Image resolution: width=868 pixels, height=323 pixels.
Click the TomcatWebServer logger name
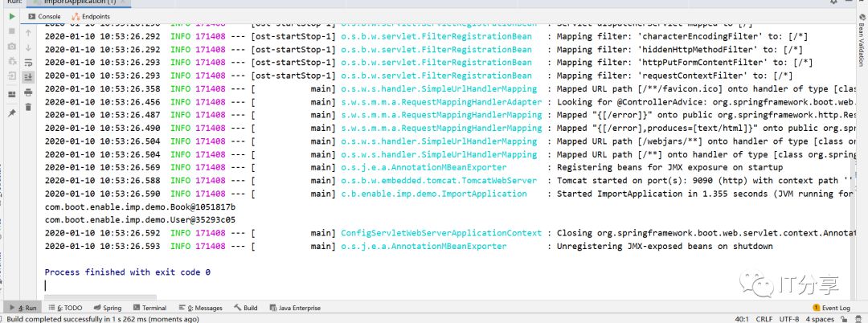pyautogui.click(x=439, y=180)
